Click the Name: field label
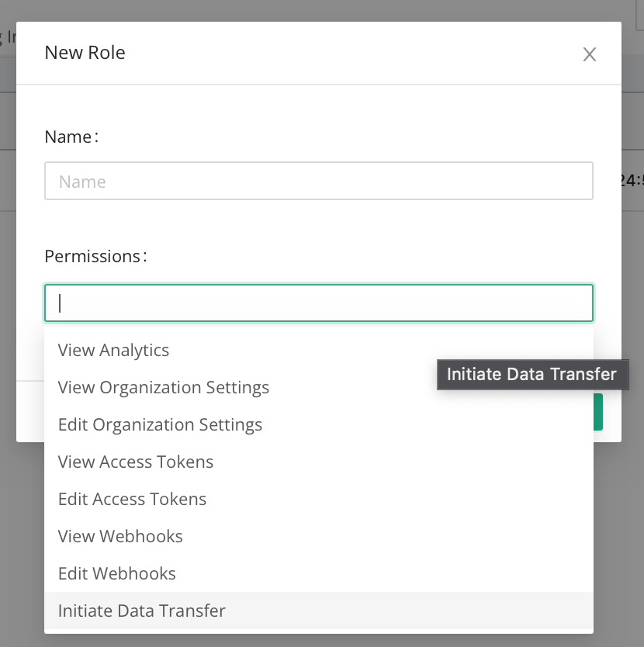Image resolution: width=644 pixels, height=647 pixels. (x=71, y=137)
